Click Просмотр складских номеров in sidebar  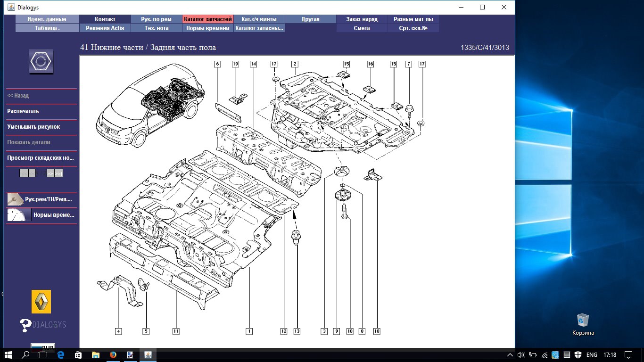(x=41, y=158)
